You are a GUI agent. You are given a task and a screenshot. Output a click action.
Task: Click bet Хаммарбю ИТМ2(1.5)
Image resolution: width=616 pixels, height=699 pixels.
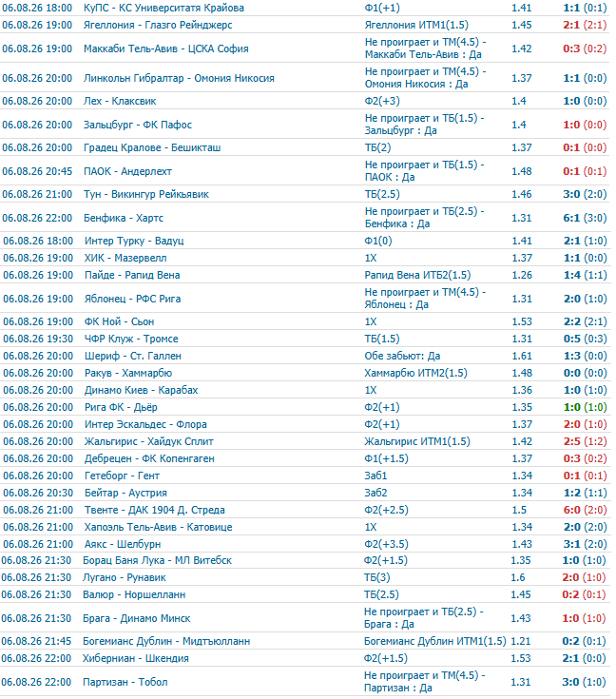(415, 373)
